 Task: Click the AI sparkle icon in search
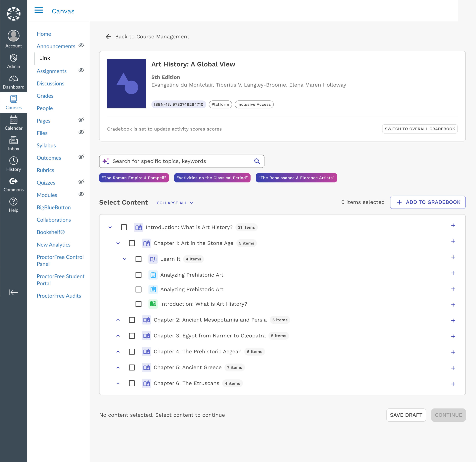[106, 161]
